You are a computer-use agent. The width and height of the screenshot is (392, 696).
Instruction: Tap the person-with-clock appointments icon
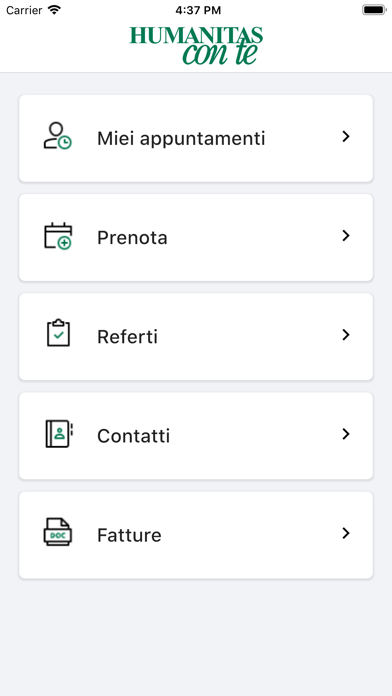[x=58, y=136]
